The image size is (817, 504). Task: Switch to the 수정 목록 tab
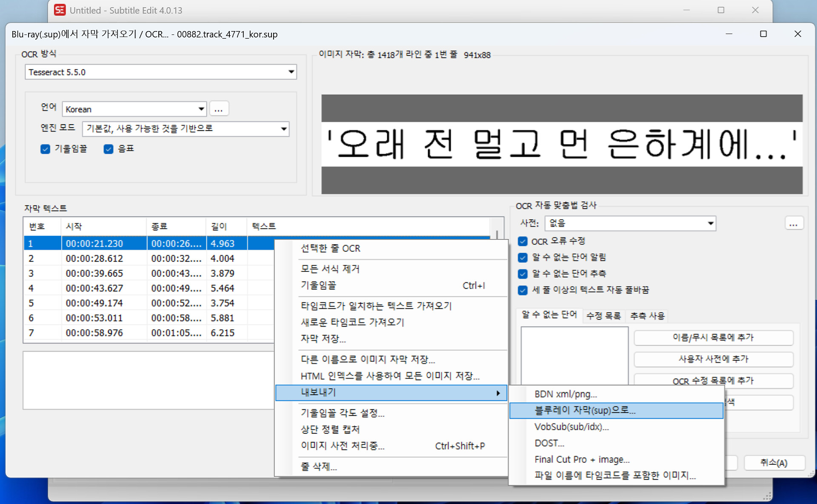point(603,316)
